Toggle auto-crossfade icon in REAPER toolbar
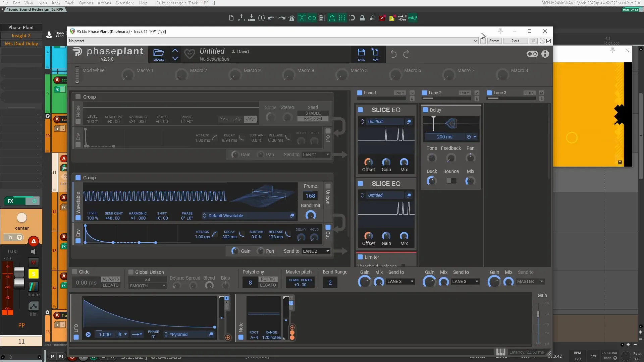This screenshot has width=644, height=362. [302, 18]
